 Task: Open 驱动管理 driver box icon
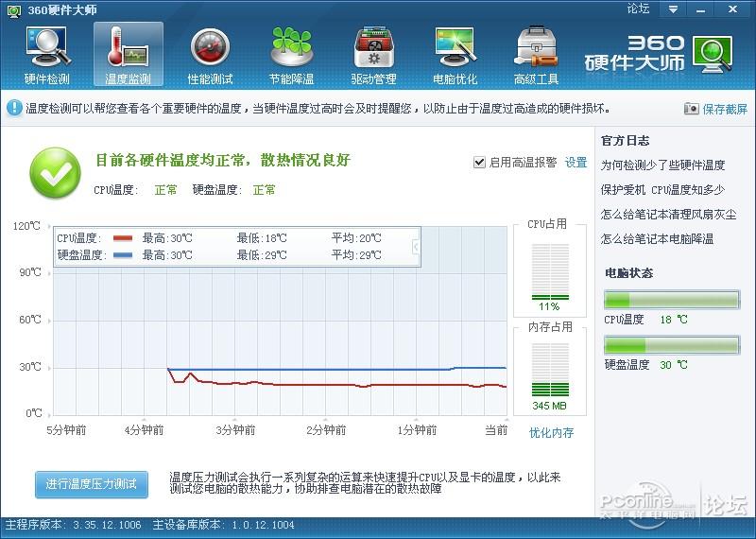[x=373, y=47]
